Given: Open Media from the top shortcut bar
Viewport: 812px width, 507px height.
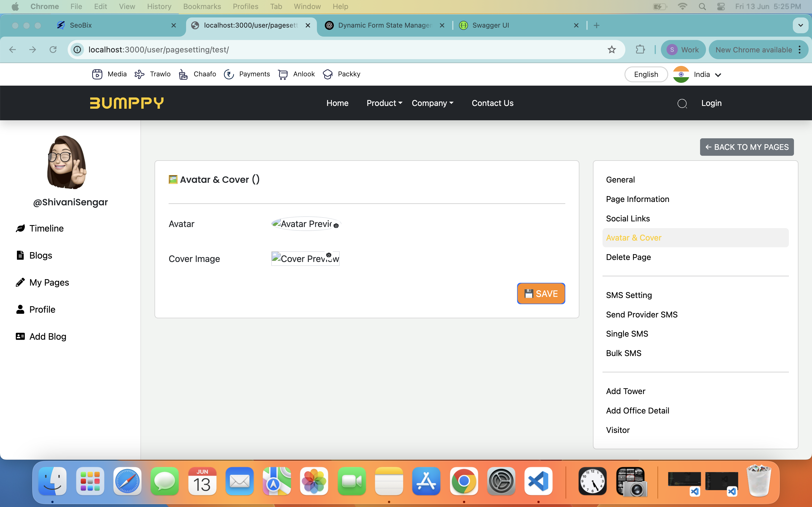Looking at the screenshot, I should (x=109, y=74).
